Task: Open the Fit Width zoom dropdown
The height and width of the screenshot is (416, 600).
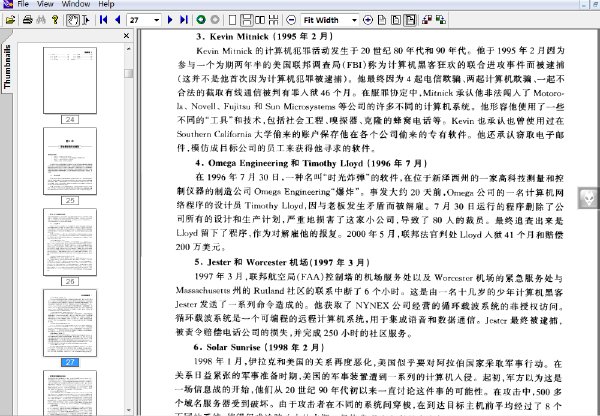Action: tap(354, 20)
